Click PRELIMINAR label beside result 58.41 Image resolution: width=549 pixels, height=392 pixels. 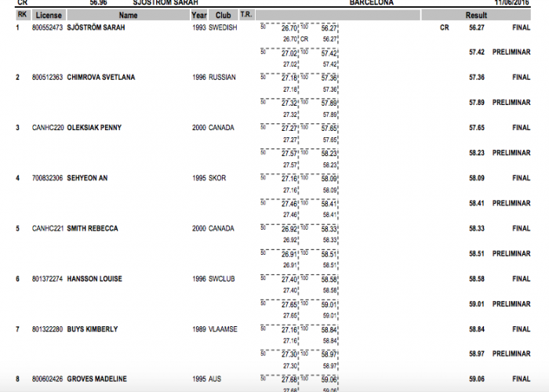(x=511, y=203)
